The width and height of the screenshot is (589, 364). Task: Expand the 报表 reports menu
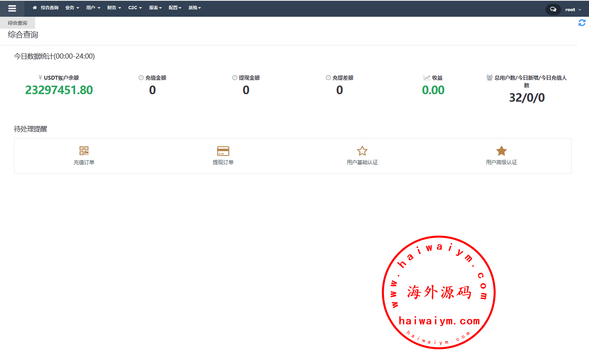(x=155, y=8)
